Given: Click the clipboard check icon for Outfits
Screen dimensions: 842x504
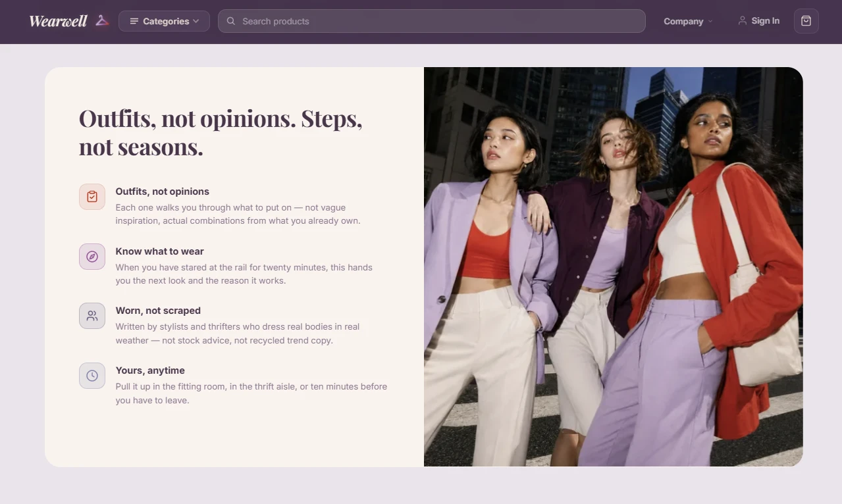Looking at the screenshot, I should tap(92, 197).
